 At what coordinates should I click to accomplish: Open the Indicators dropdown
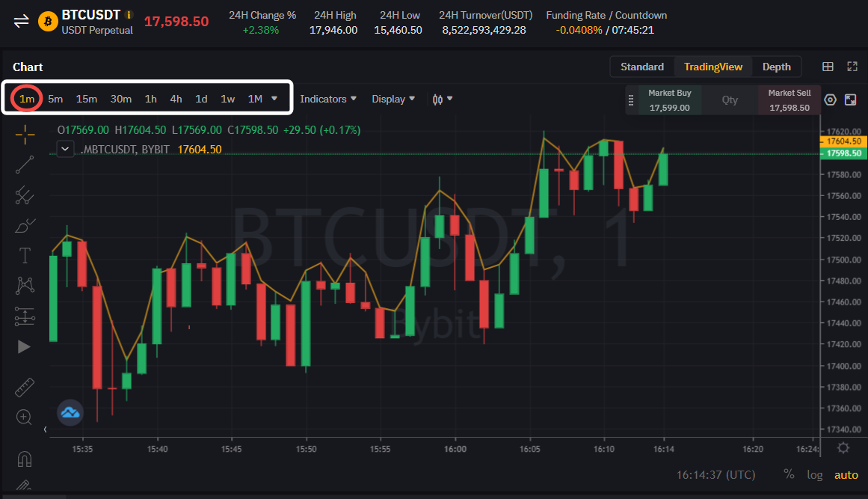click(x=328, y=99)
